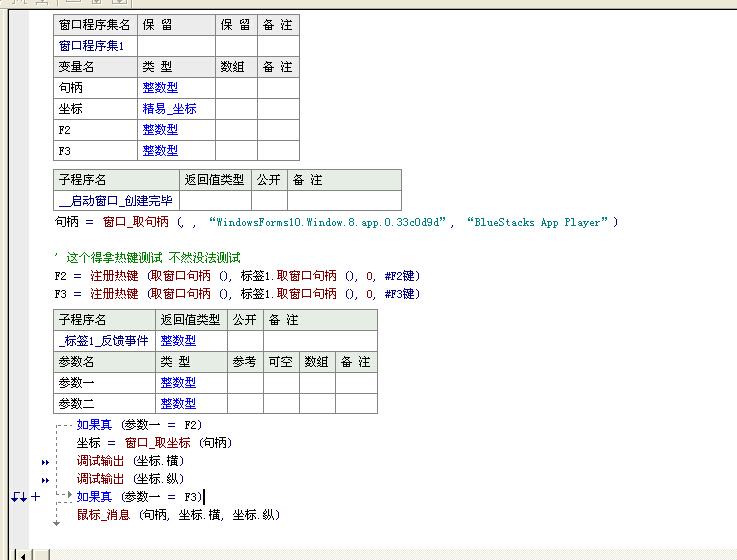Click the 调试输出 (坐标.横) statement
Viewport: 737px width, 560px height.
[x=130, y=461]
